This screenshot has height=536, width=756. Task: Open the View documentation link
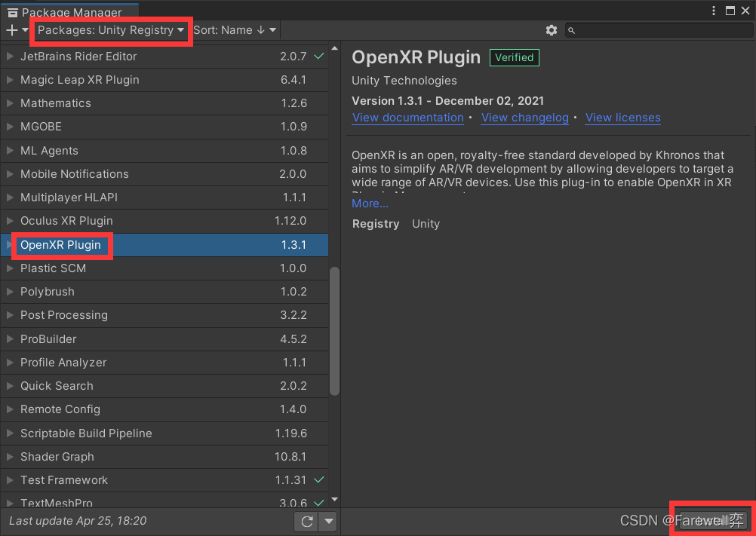coord(408,118)
